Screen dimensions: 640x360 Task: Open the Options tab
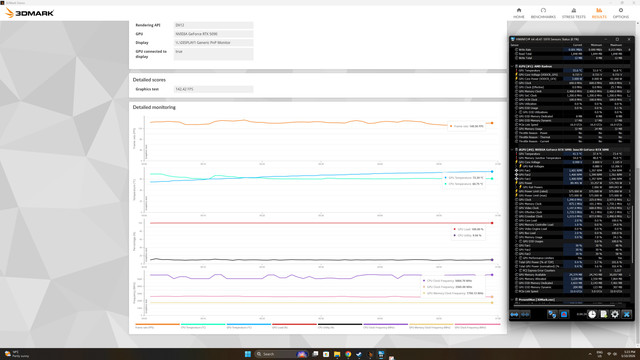coord(621,13)
